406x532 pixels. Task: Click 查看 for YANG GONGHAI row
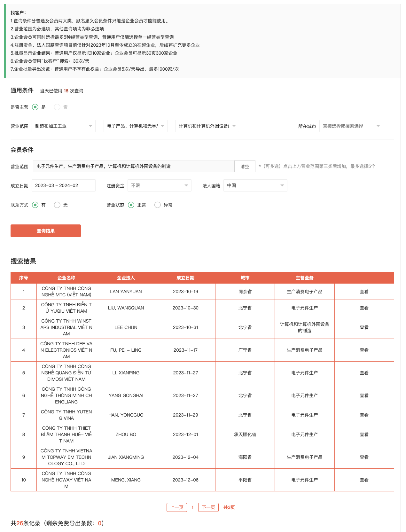364,395
